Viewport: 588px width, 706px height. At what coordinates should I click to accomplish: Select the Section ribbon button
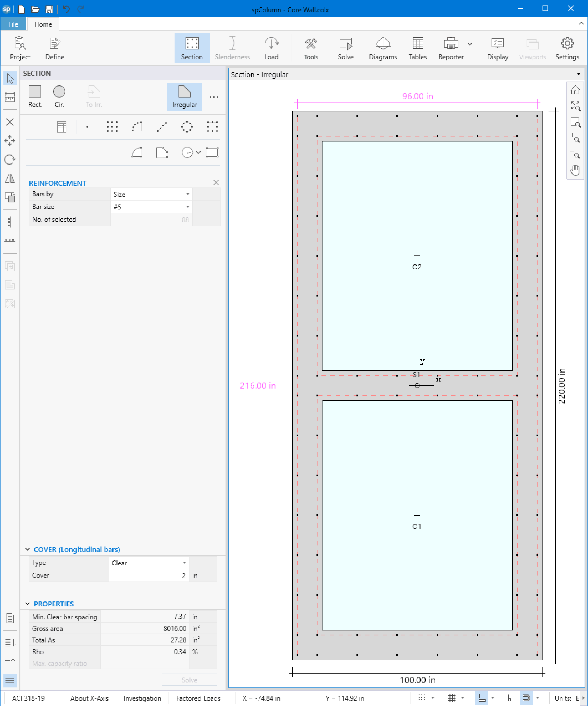click(192, 48)
